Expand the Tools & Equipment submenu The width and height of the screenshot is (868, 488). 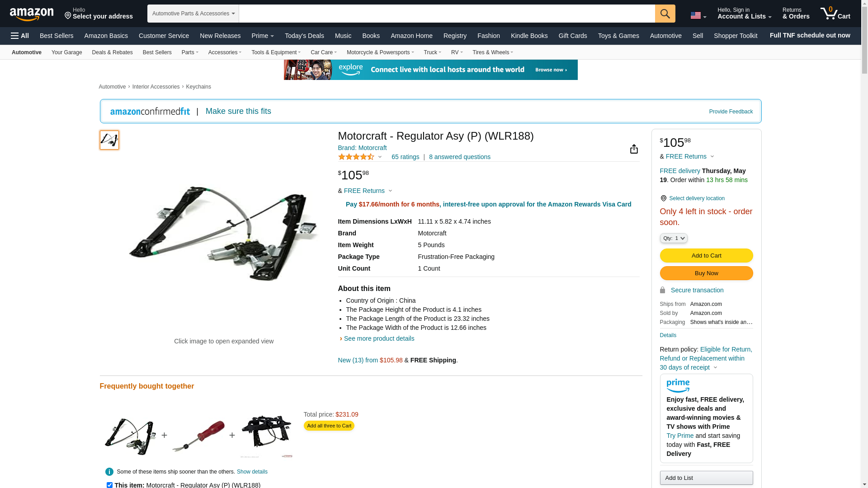click(x=276, y=52)
